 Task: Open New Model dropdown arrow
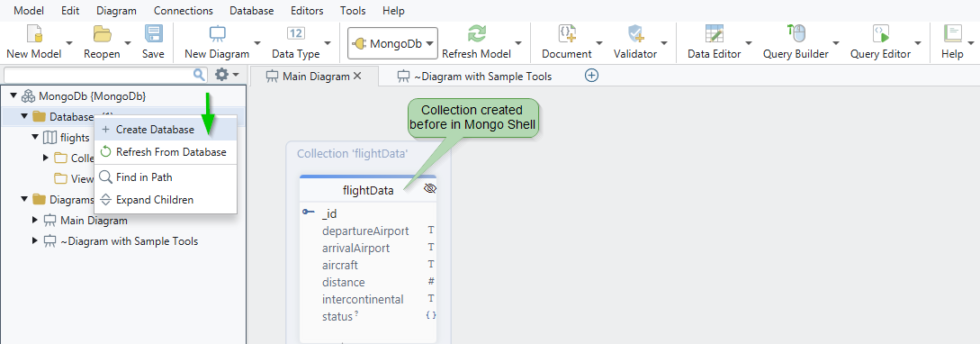[x=69, y=42]
